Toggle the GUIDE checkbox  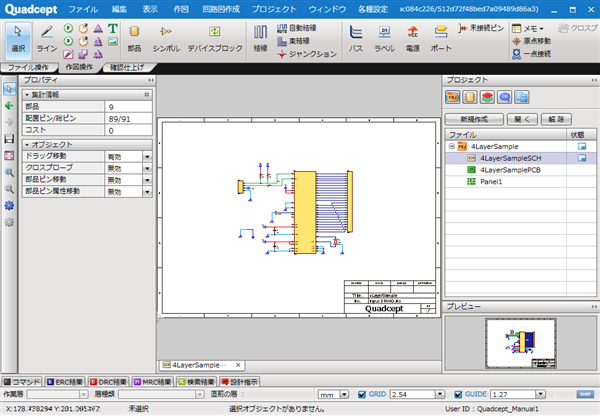[458, 394]
